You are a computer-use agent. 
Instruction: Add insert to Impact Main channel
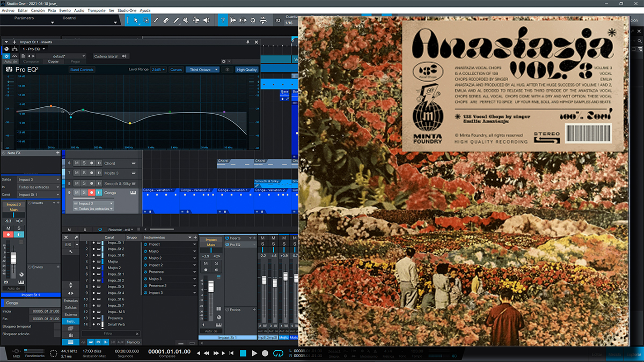pyautogui.click(x=255, y=238)
